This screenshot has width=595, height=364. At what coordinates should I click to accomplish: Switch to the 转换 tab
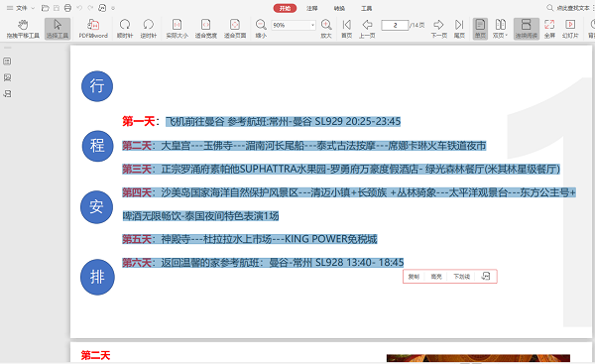[339, 8]
